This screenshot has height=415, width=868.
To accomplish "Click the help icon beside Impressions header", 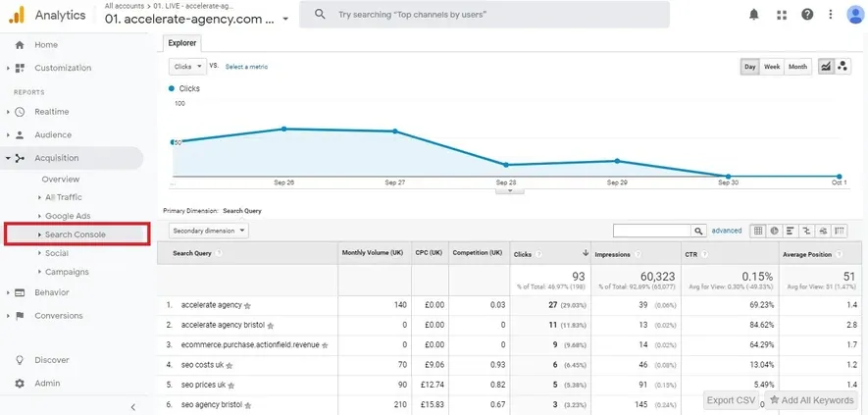I will (x=638, y=254).
